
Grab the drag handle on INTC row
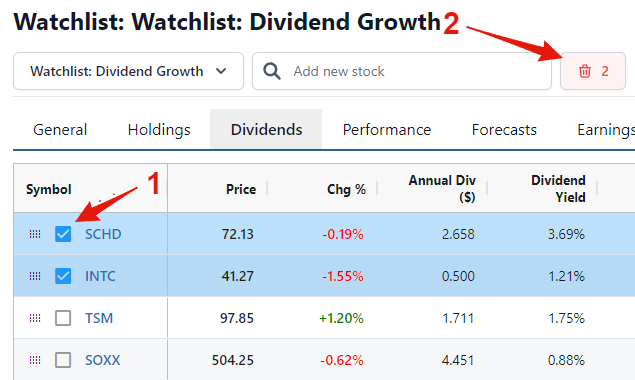[x=35, y=276]
